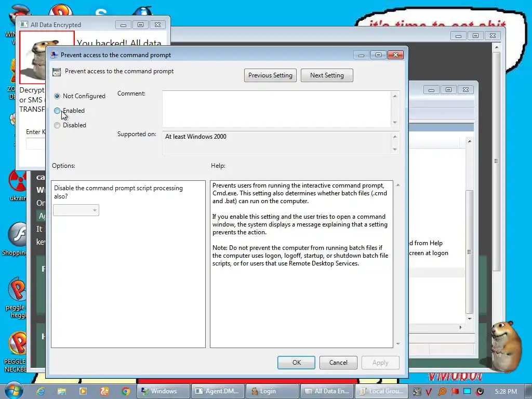Minimize the All Data Encrypted window
This screenshot has height=399, width=532.
[123, 25]
